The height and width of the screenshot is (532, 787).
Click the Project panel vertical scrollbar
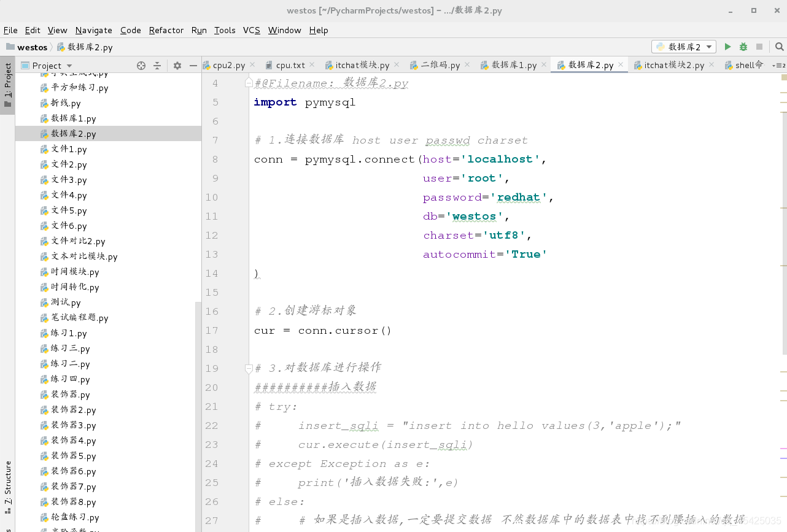coord(198,416)
